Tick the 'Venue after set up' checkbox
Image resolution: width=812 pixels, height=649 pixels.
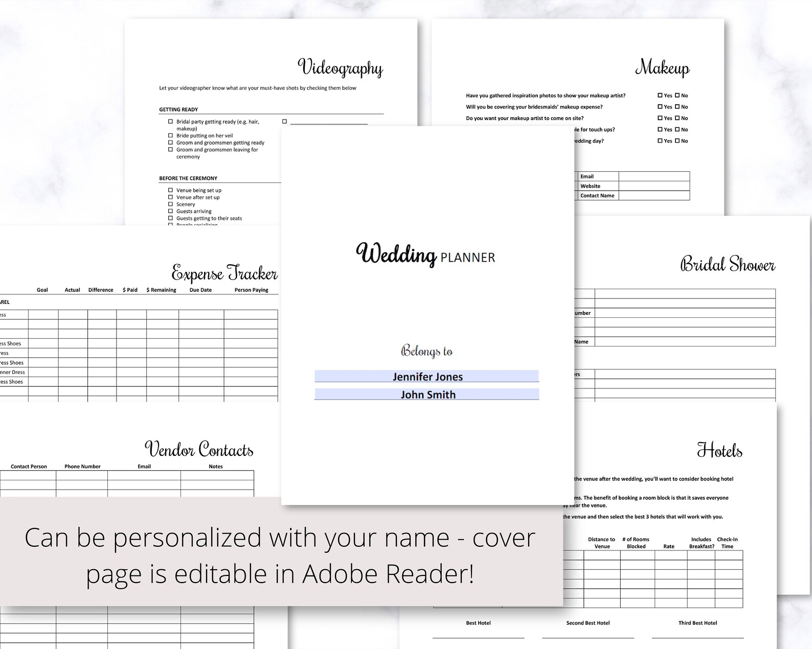[x=170, y=197]
